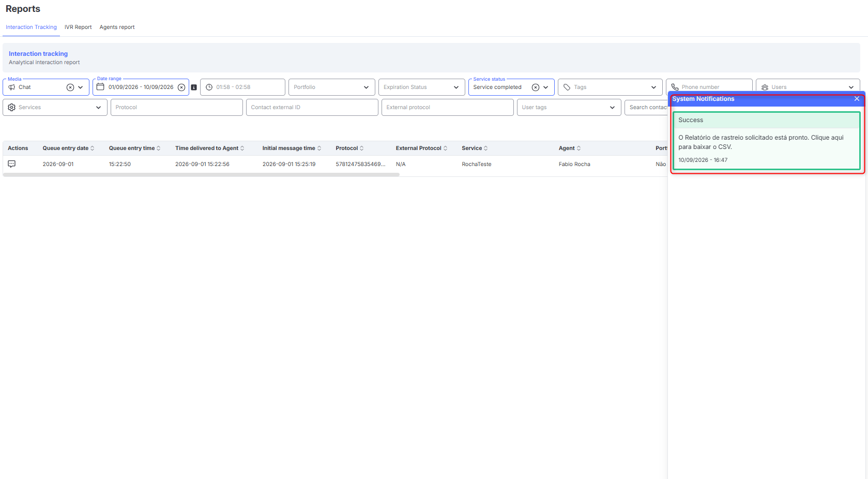Click the clock icon in time field
868x479 pixels.
(x=209, y=87)
